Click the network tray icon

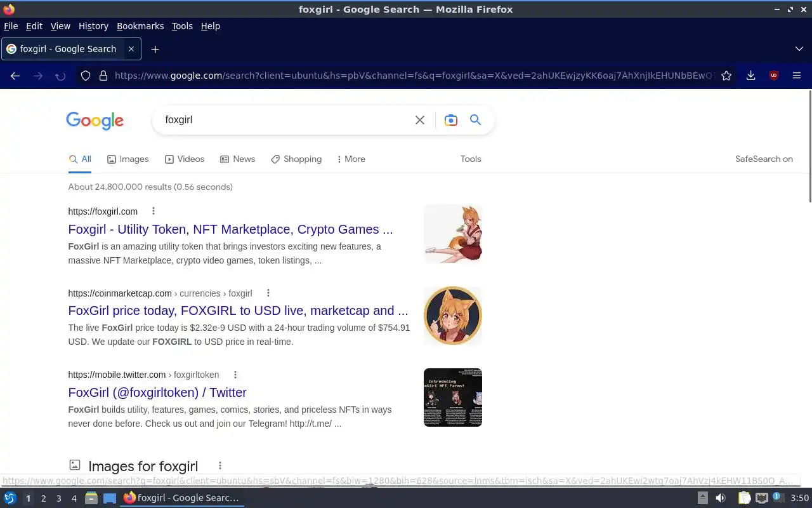point(761,498)
